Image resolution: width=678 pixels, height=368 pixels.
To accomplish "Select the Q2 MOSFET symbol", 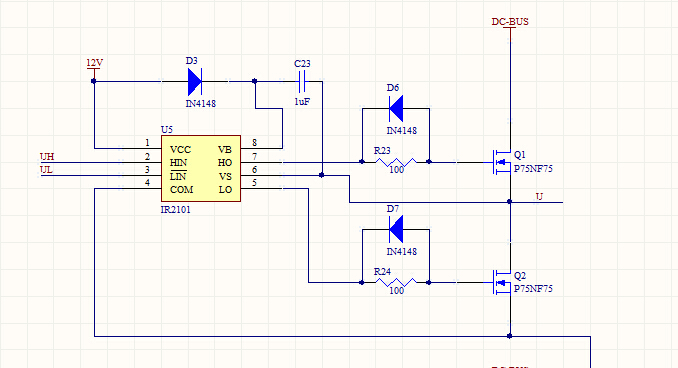I will point(502,282).
